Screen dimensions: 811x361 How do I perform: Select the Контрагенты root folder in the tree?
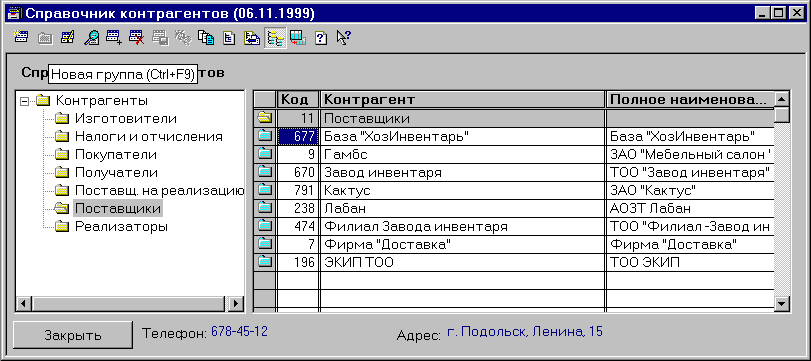click(101, 100)
